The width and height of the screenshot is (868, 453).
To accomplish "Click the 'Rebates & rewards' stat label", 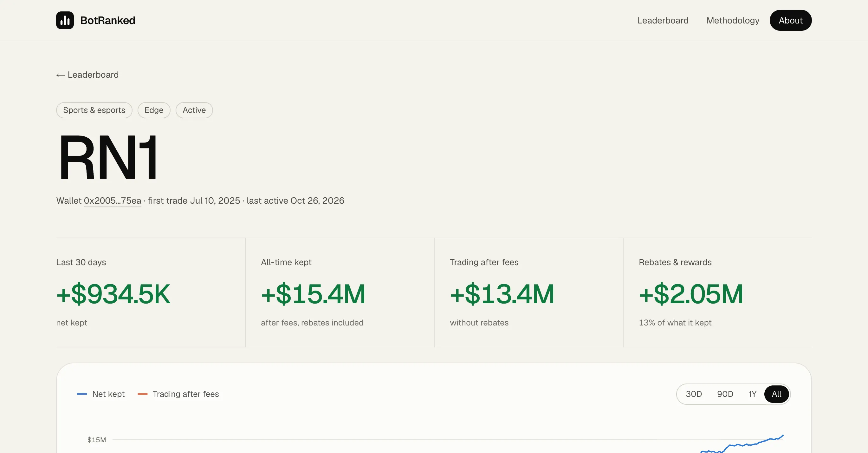I will point(675,262).
